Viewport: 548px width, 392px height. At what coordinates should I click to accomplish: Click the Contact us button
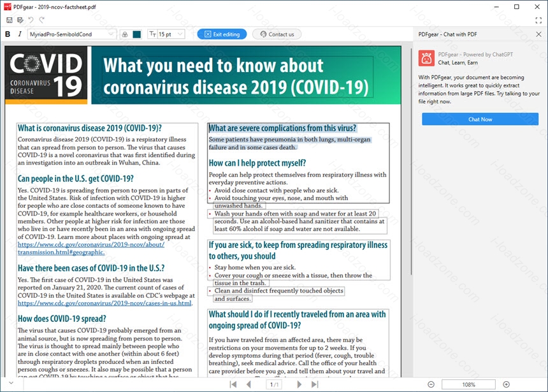[x=277, y=34]
